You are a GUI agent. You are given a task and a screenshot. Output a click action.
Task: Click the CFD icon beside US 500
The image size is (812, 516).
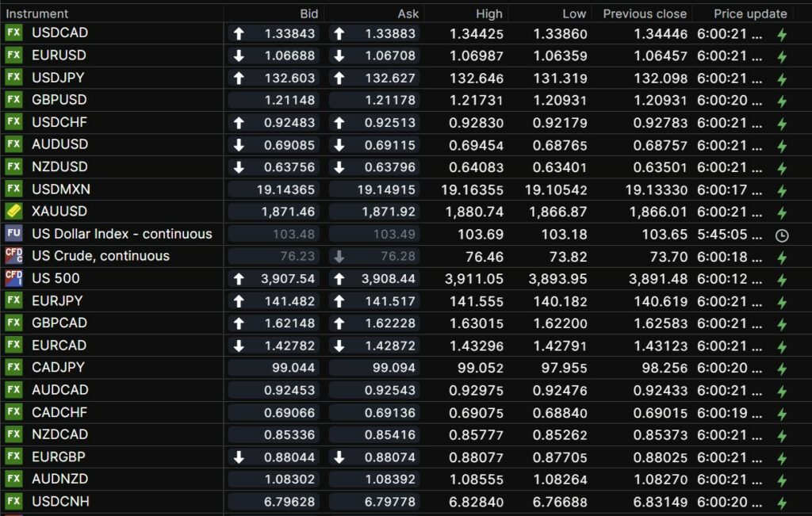pos(13,278)
